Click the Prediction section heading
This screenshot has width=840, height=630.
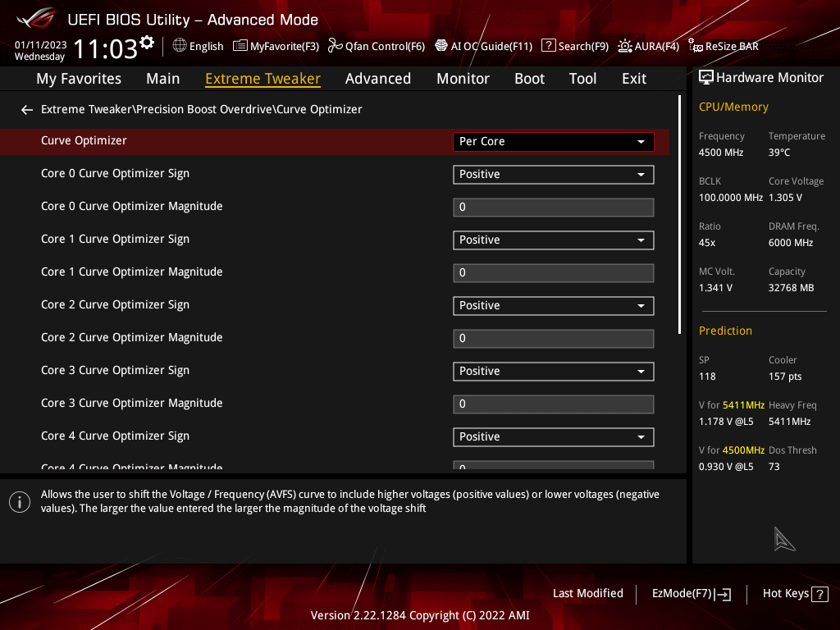tap(725, 331)
